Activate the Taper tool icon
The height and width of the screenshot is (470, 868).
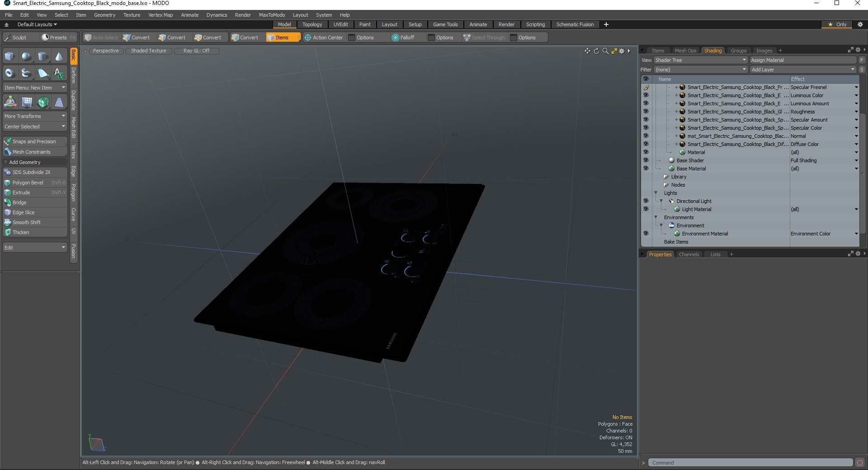pos(59,103)
